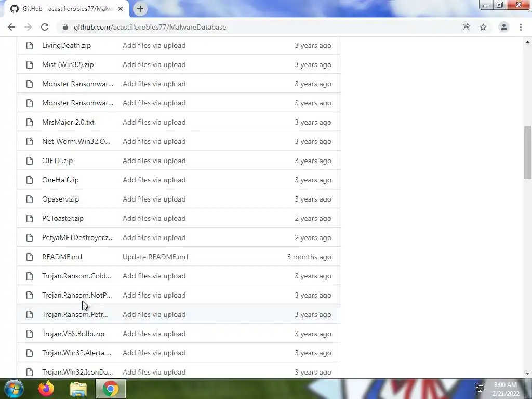Click file icon beside Net-Worm.Win32.O...
Image resolution: width=532 pixels, height=399 pixels.
tap(30, 141)
